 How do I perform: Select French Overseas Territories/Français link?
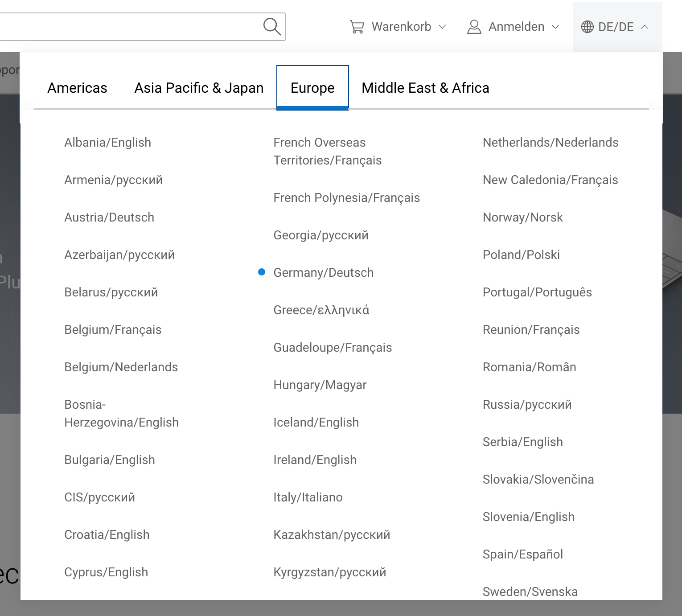(327, 151)
